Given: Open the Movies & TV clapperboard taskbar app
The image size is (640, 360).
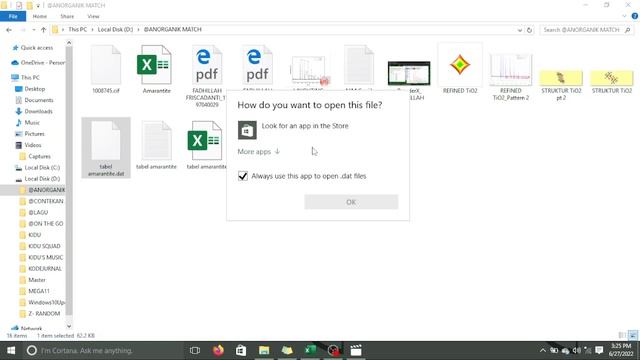Looking at the screenshot, I should click(356, 351).
